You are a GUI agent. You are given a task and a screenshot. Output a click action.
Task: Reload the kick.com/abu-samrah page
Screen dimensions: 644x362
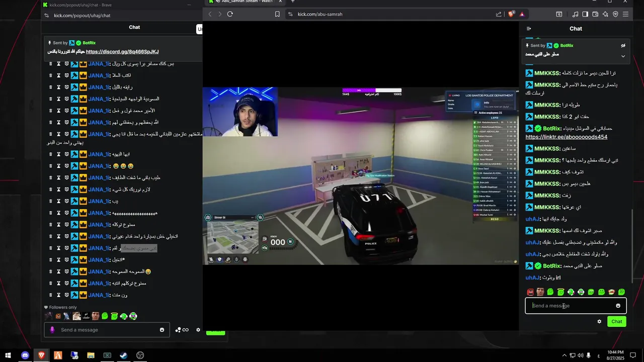[230, 14]
